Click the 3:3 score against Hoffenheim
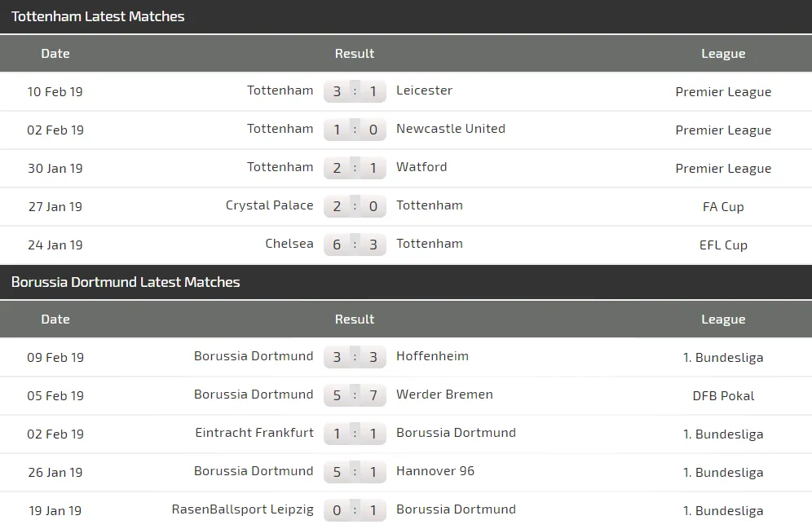812x529 pixels. pos(355,357)
